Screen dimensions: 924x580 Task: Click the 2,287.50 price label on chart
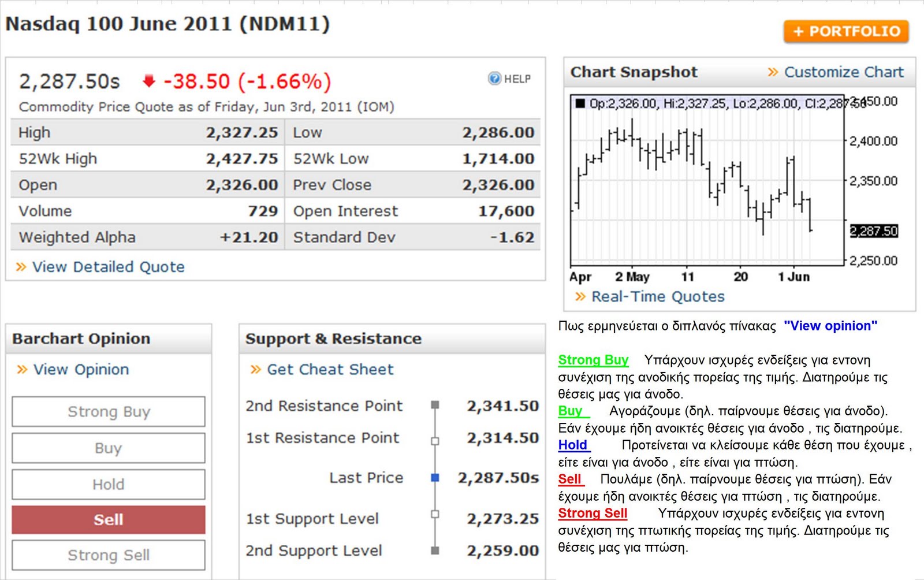[874, 231]
